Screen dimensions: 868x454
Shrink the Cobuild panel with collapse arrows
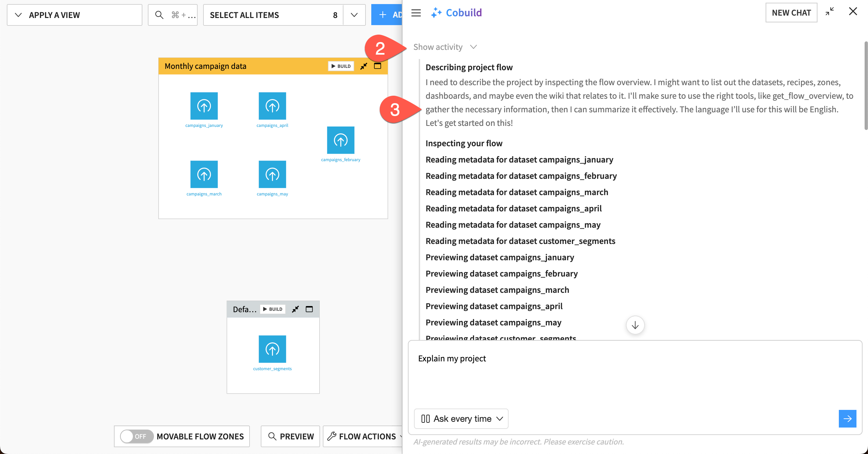coord(830,12)
